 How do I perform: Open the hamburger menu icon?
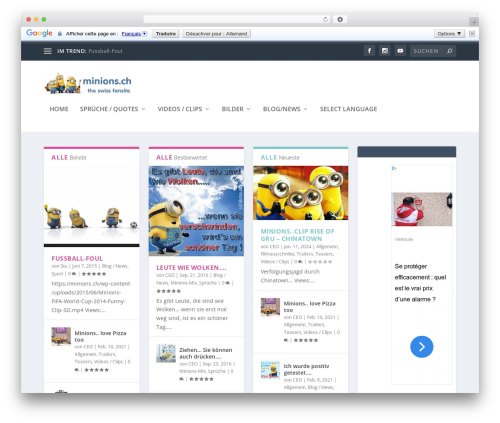[48, 51]
